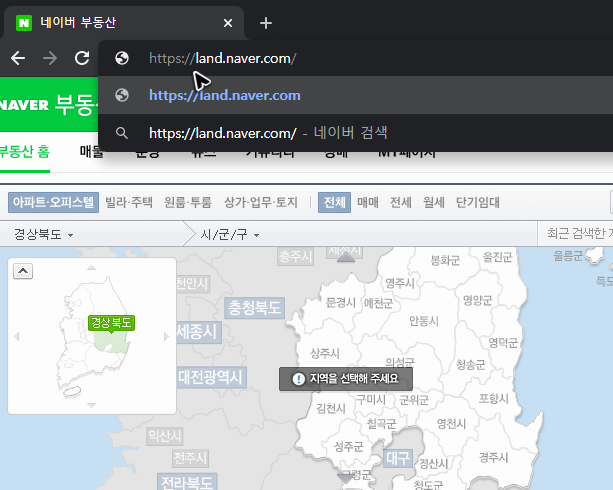Select 문경시 on the map
The width and height of the screenshot is (613, 490).
coord(341,302)
